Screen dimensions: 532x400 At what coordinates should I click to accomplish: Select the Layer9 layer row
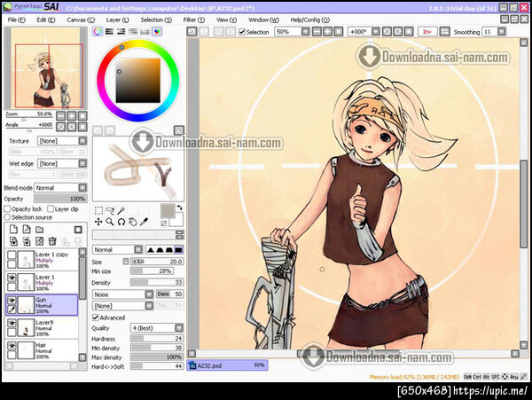tap(42, 328)
